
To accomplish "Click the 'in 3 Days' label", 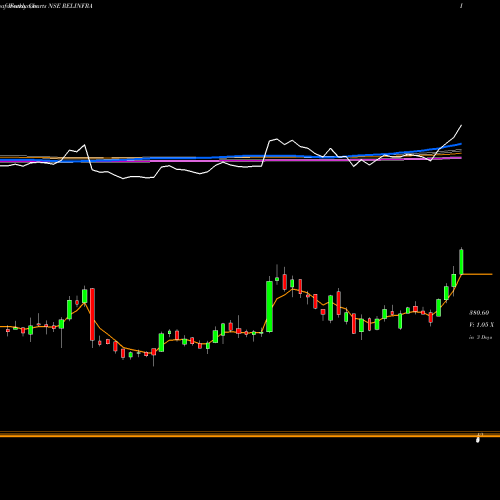I will (x=480, y=337).
